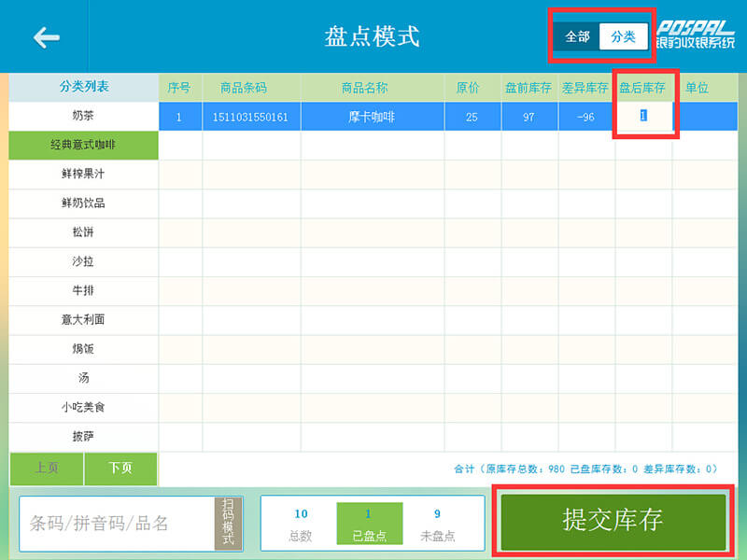Switch to 已盘点 counted tab
Viewport: 747px width, 560px height.
369,523
